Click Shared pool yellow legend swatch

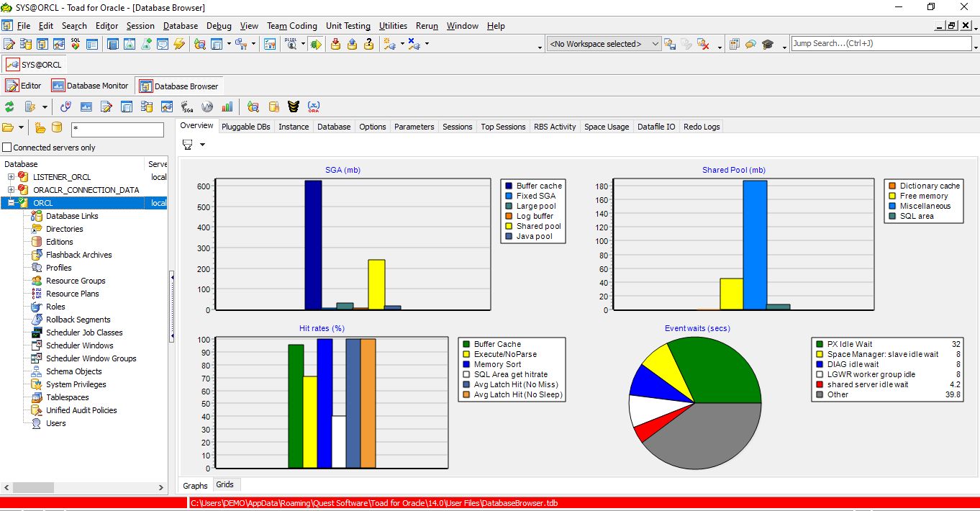[x=509, y=226]
